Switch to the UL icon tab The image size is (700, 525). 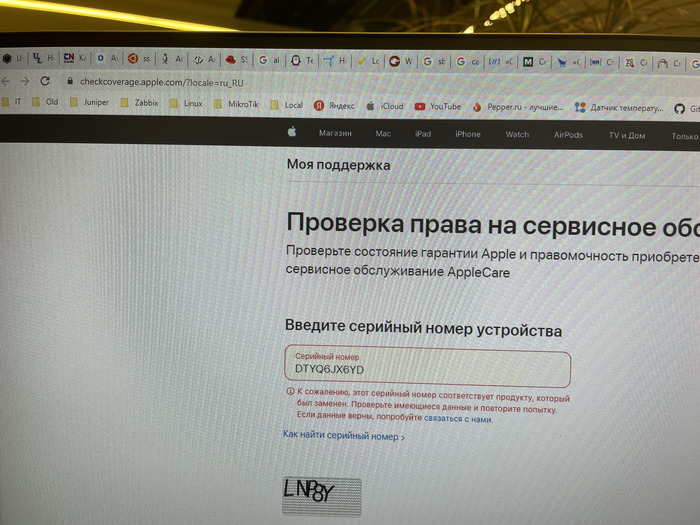click(43, 58)
